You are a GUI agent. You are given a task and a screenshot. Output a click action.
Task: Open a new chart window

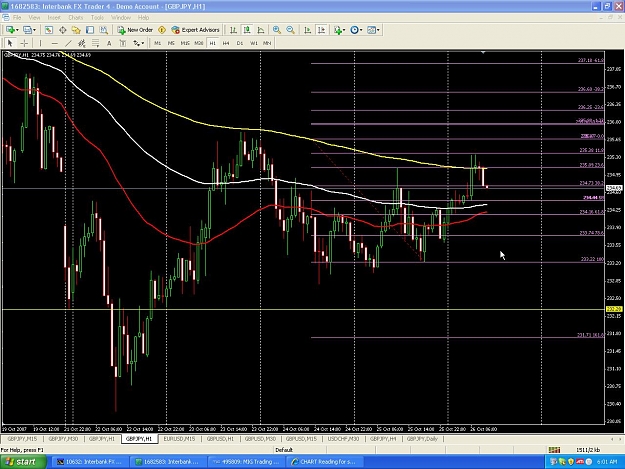[x=10, y=30]
